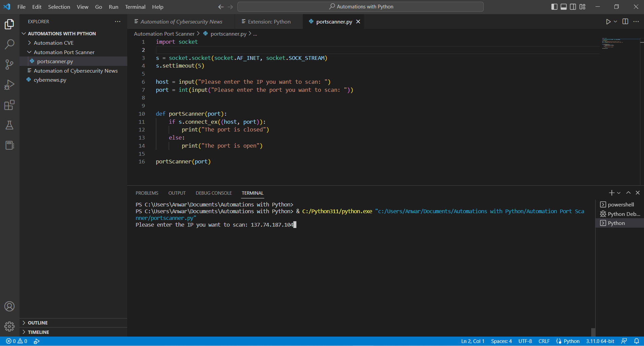
Task: Open the Accounts icon in activity bar
Action: click(x=9, y=306)
